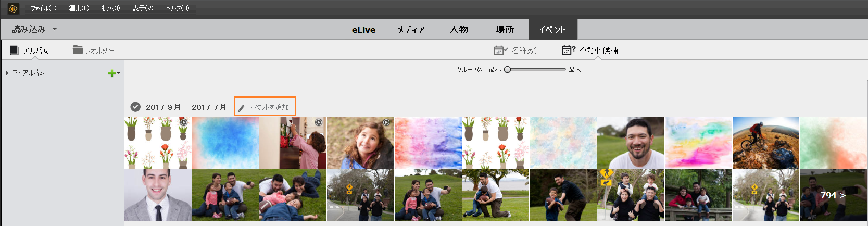The width and height of the screenshot is (868, 226).
Task: Click the album book icon
Action: tap(15, 50)
